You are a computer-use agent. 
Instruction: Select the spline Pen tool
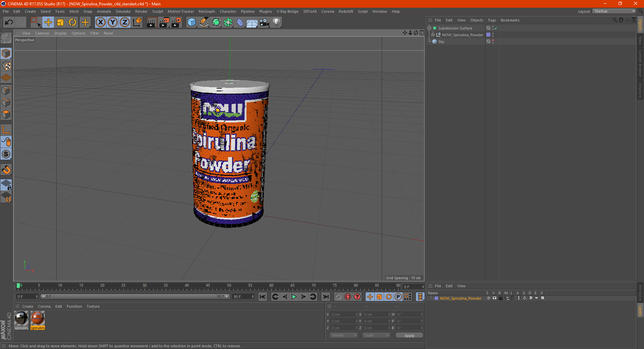coord(204,22)
